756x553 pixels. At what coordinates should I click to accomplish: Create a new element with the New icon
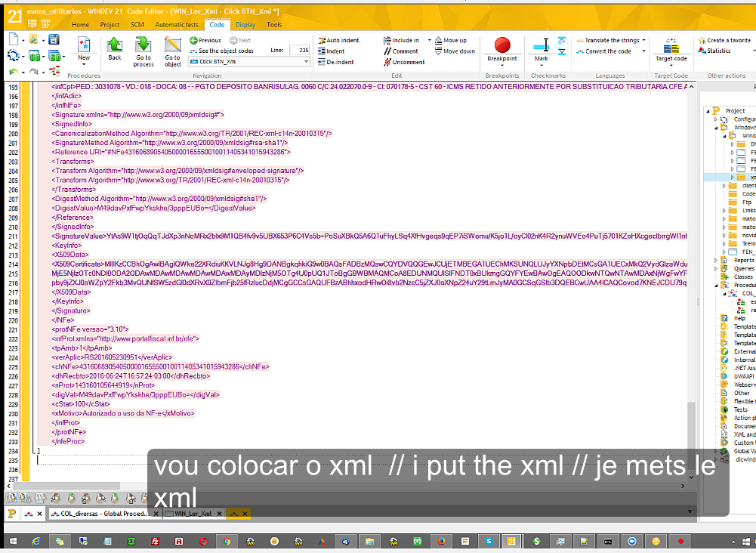[x=83, y=47]
